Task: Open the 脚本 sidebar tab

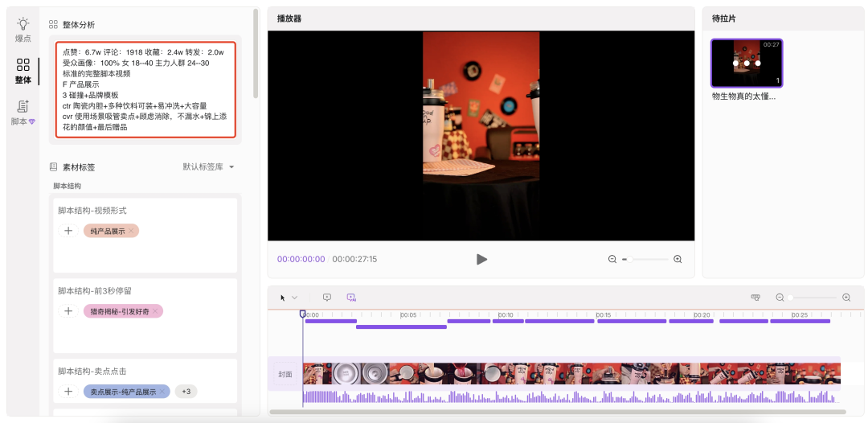Action: 23,113
